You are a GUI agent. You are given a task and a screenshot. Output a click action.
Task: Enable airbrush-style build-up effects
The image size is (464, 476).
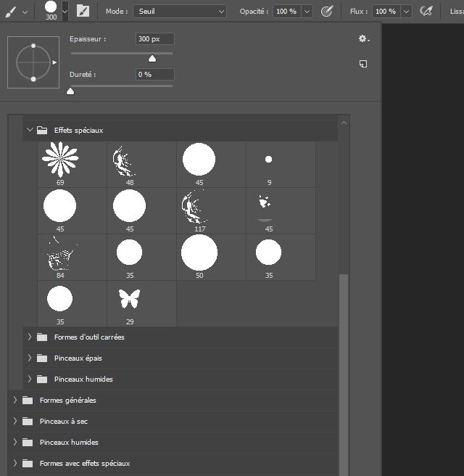[427, 12]
